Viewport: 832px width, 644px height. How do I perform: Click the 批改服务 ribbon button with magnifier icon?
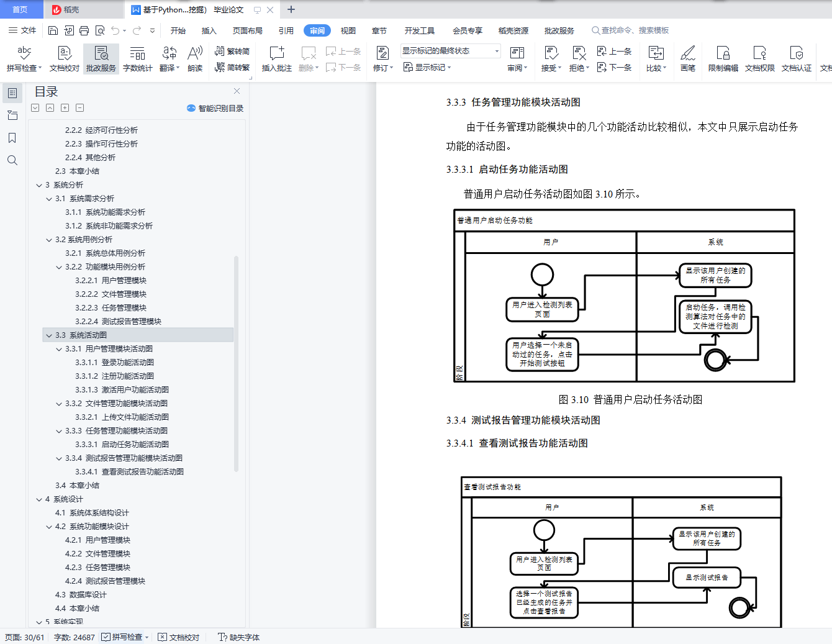click(x=101, y=59)
